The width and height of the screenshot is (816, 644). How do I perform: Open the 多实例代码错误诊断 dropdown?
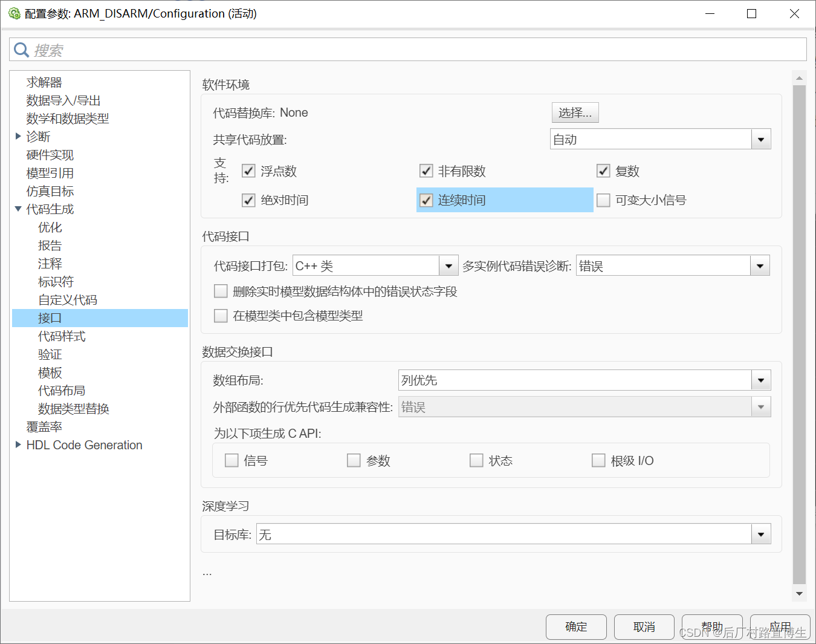tap(673, 265)
